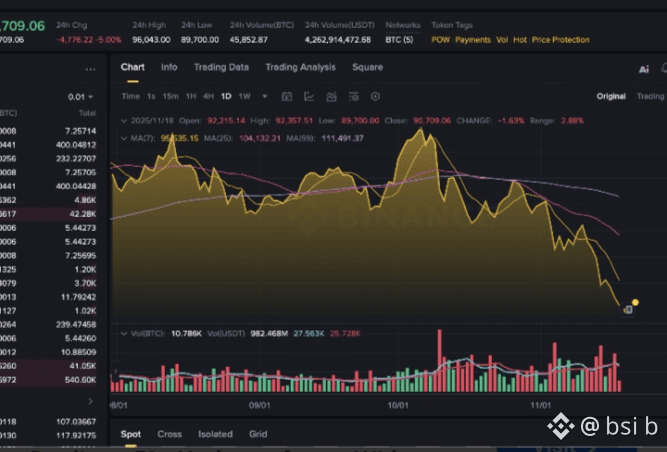This screenshot has width=667, height=452.
Task: Switch to the Info tab
Action: tap(169, 67)
